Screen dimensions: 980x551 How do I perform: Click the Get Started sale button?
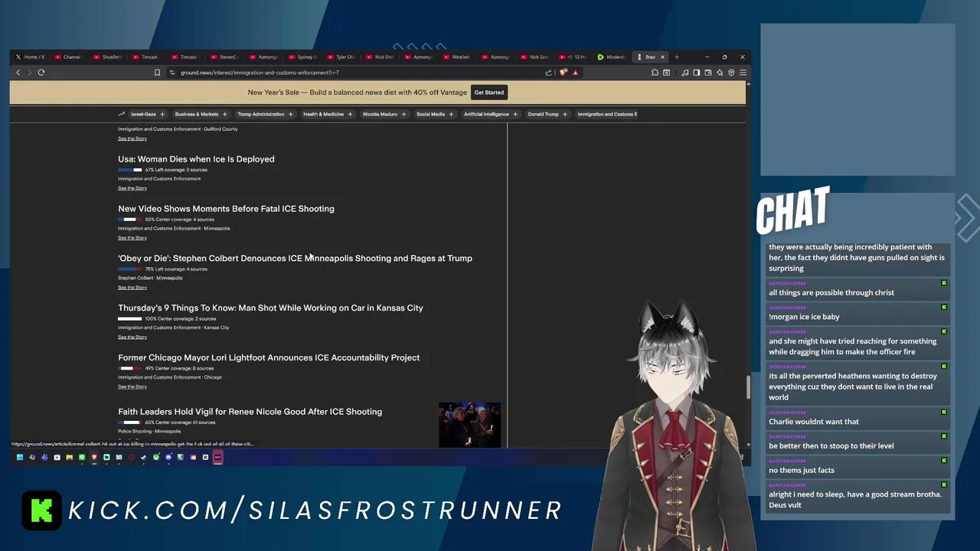(x=488, y=93)
